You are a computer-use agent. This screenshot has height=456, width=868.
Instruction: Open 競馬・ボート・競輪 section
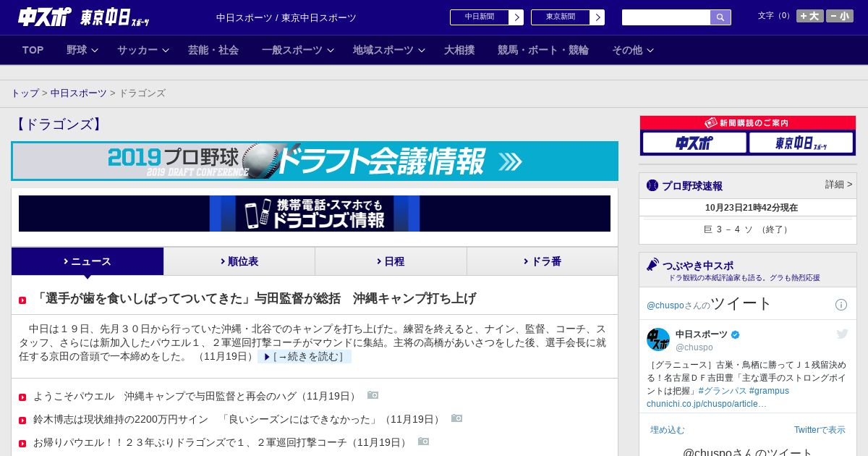tap(543, 50)
